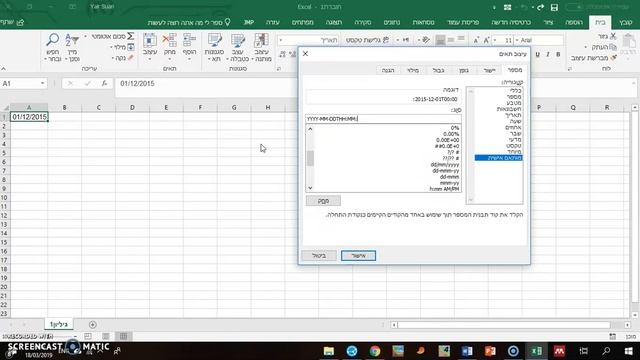Image resolution: width=640 pixels, height=360 pixels.
Task: Click the custom type code input field
Action: click(383, 119)
